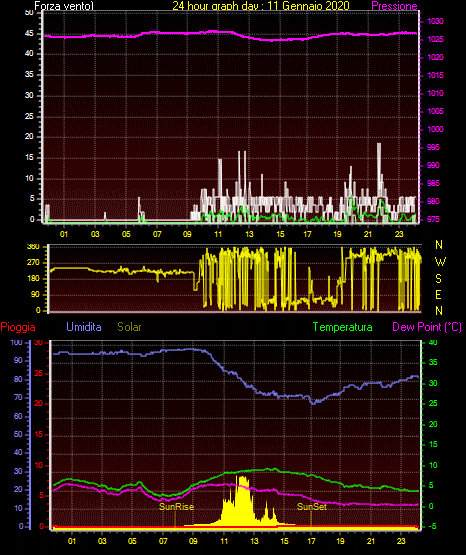Click the 180 wind direction axis value
Viewport: 466px width, 555px height.
coord(34,279)
